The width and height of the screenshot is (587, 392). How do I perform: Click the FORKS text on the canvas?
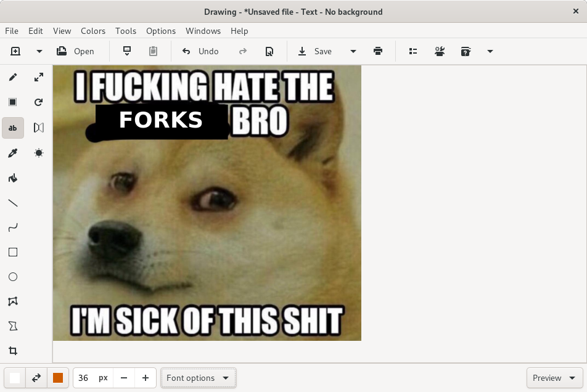[x=161, y=120]
